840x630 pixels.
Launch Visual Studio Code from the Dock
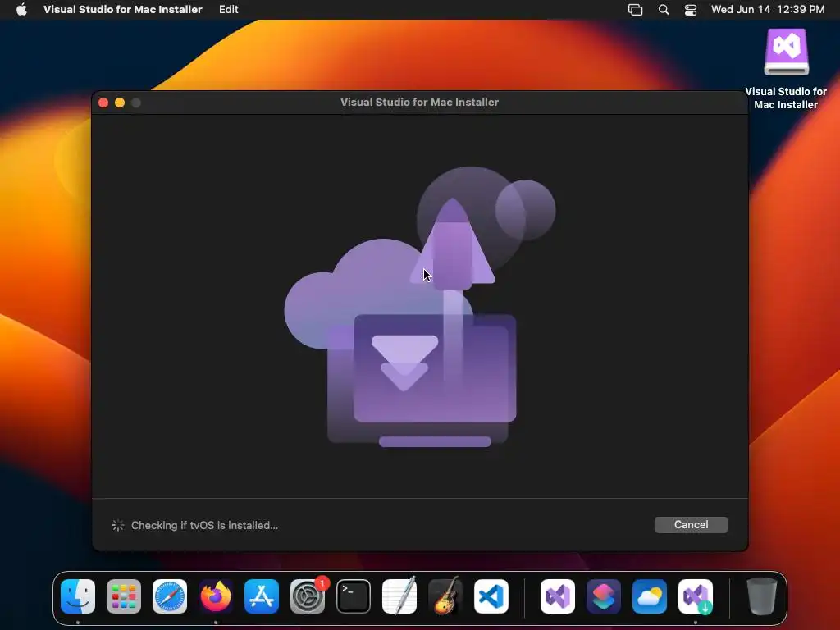pyautogui.click(x=491, y=596)
